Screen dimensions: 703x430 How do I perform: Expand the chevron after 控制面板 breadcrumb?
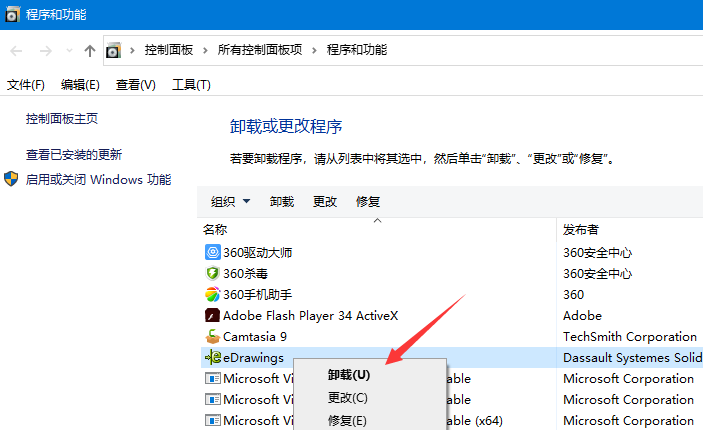click(205, 50)
